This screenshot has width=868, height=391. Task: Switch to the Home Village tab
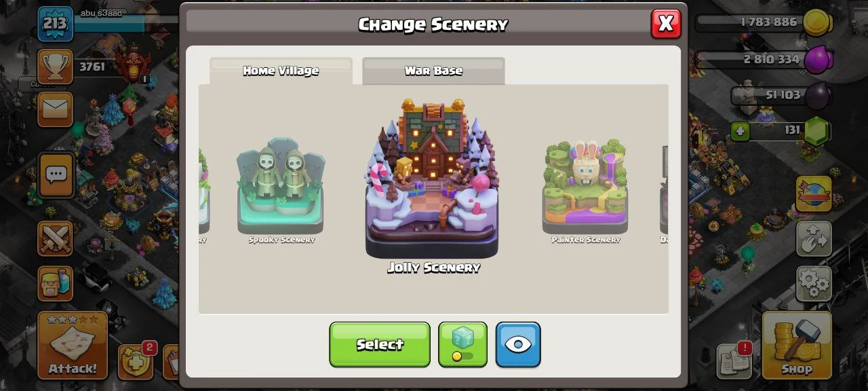[281, 71]
